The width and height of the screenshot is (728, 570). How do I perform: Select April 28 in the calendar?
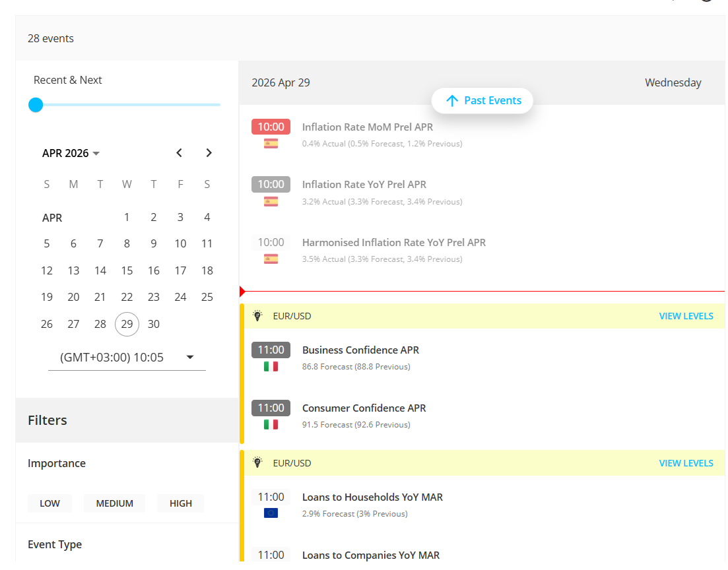click(x=100, y=324)
